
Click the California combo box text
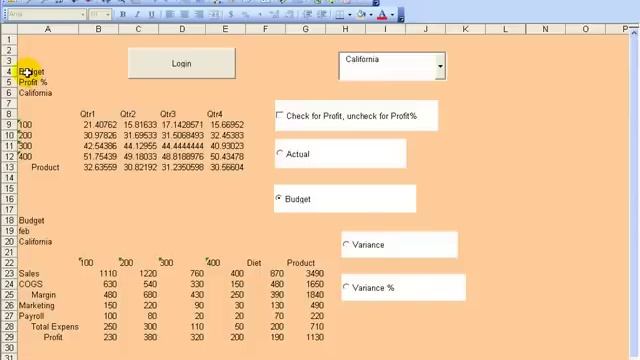point(362,59)
